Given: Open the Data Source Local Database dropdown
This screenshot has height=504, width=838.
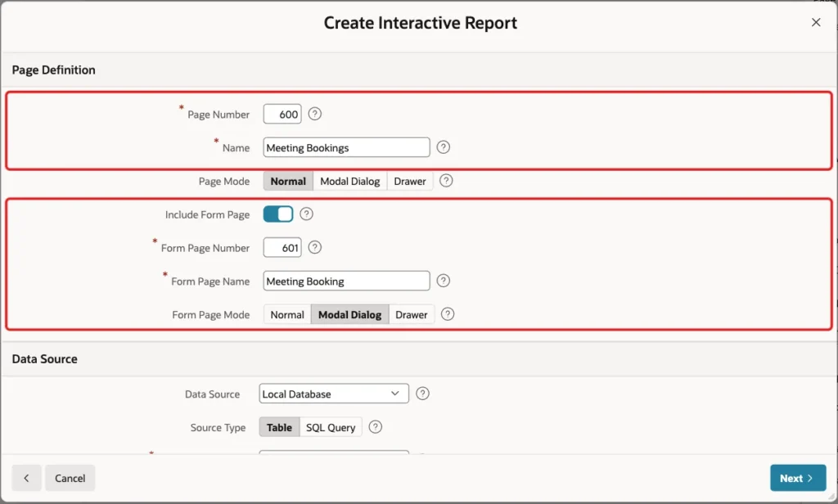Looking at the screenshot, I should (x=334, y=394).
